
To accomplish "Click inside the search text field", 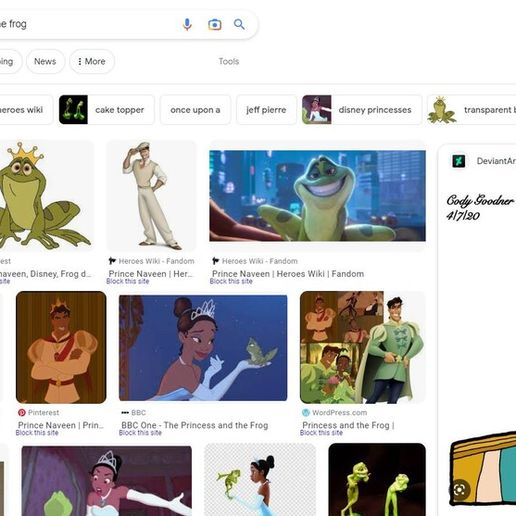I will pyautogui.click(x=87, y=24).
